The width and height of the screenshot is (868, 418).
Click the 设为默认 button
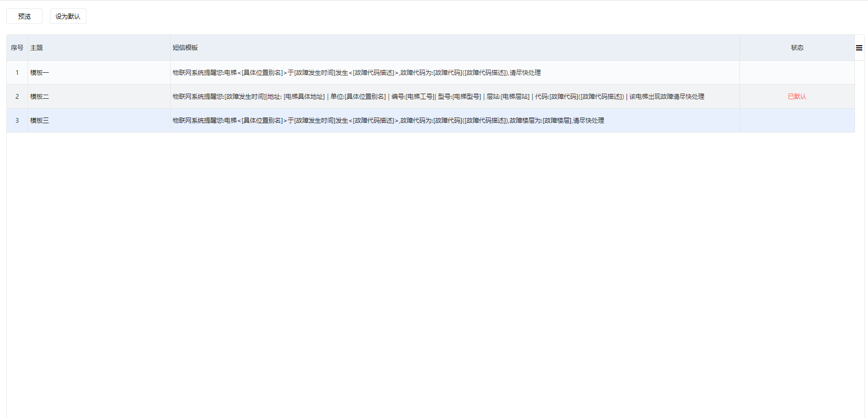68,17
